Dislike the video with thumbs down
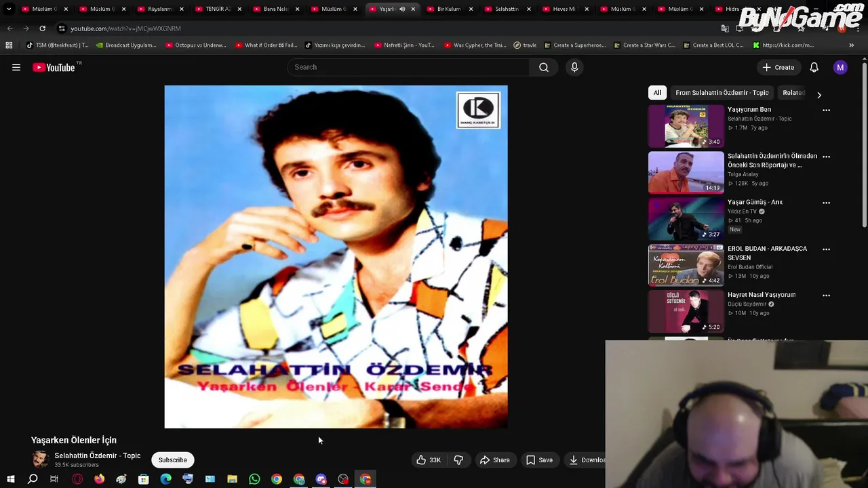Image resolution: width=868 pixels, height=488 pixels. pos(458,460)
